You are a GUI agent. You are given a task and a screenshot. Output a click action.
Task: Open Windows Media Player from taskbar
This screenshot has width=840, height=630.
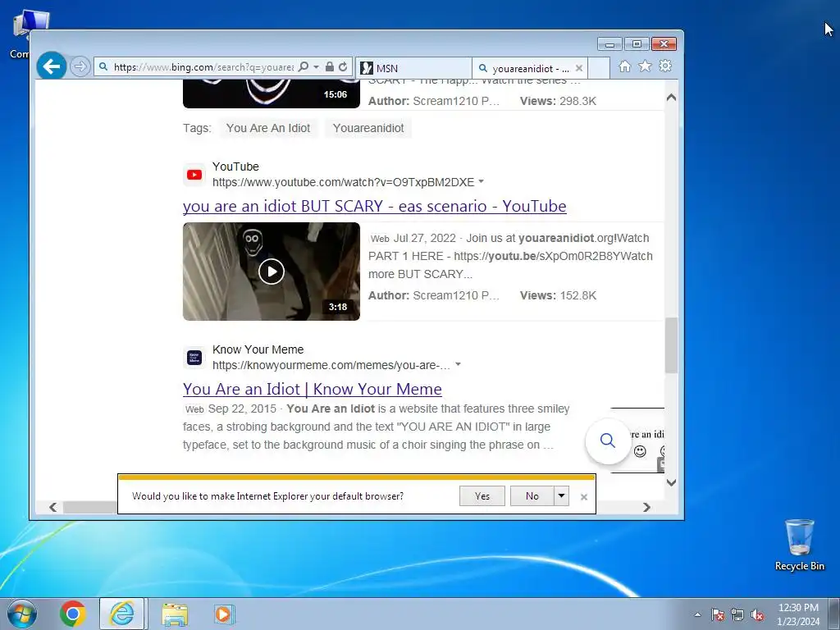pos(223,614)
